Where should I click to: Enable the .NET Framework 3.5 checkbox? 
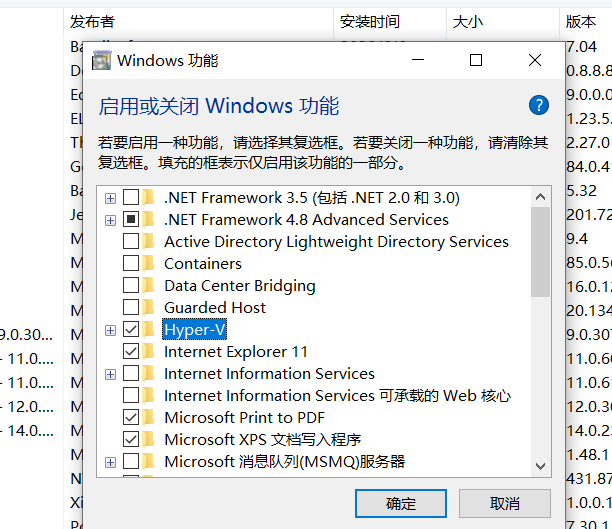131,198
